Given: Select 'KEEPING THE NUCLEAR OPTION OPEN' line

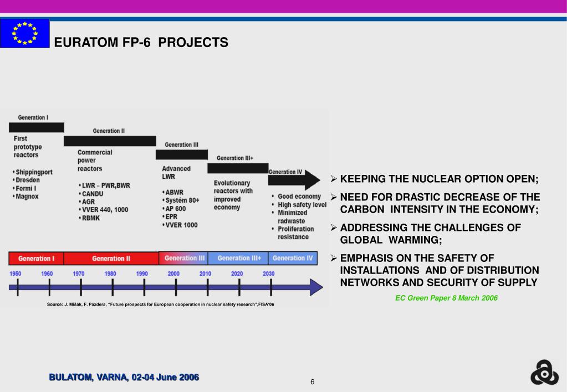Looking at the screenshot, I should point(439,179).
